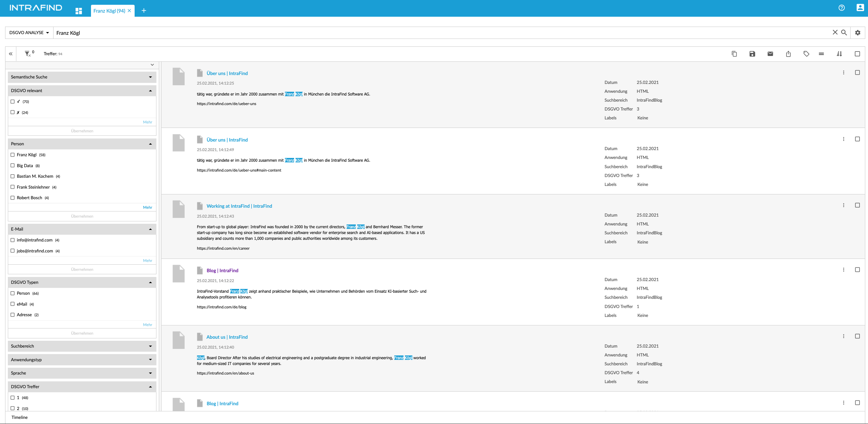Check the Franz Kögl person filter checkbox

(x=13, y=155)
